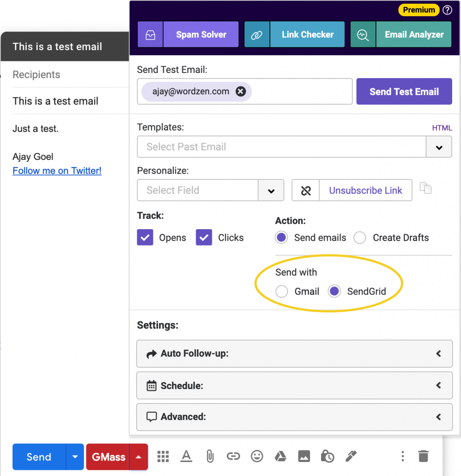Click the Send Test Email button
This screenshot has width=461, height=476.
(x=404, y=92)
